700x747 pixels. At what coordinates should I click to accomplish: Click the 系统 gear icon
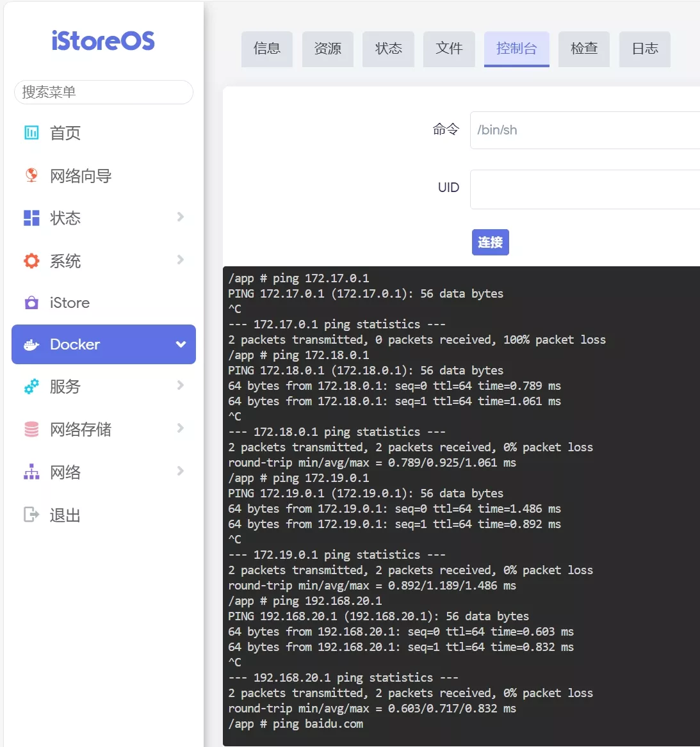pyautogui.click(x=31, y=261)
